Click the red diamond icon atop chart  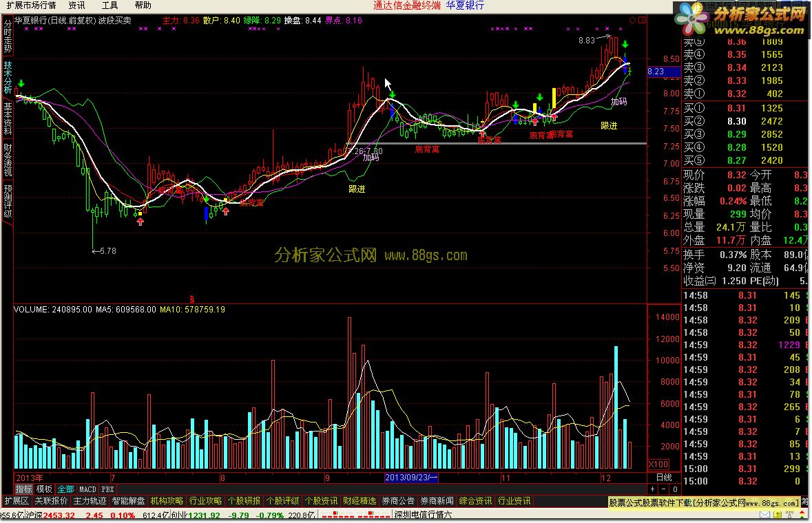(x=632, y=20)
